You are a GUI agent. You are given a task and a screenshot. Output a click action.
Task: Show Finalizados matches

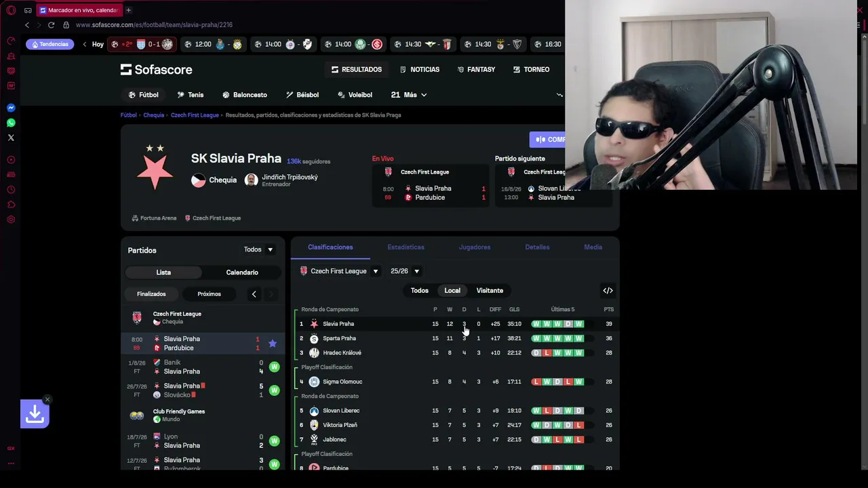point(151,294)
